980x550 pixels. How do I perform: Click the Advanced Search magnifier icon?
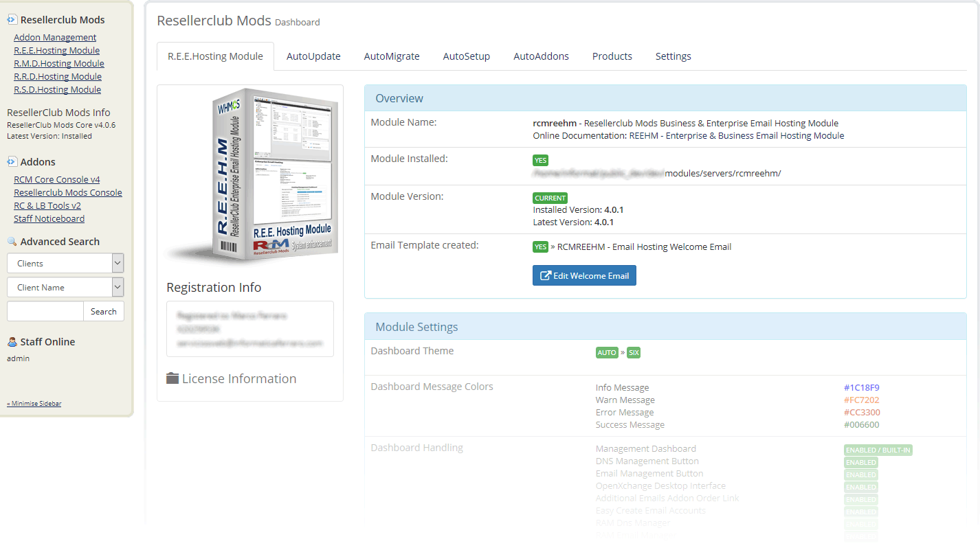[x=12, y=242]
